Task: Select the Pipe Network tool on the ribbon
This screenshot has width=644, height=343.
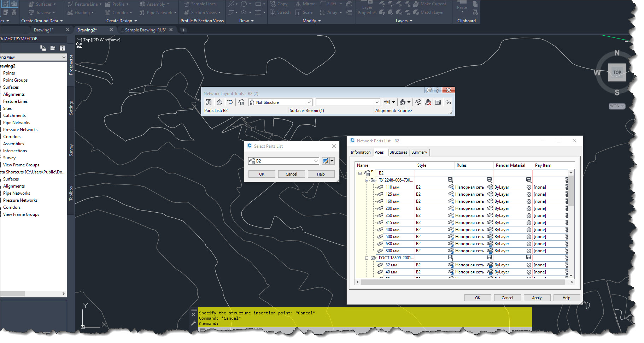Action: pyautogui.click(x=158, y=12)
